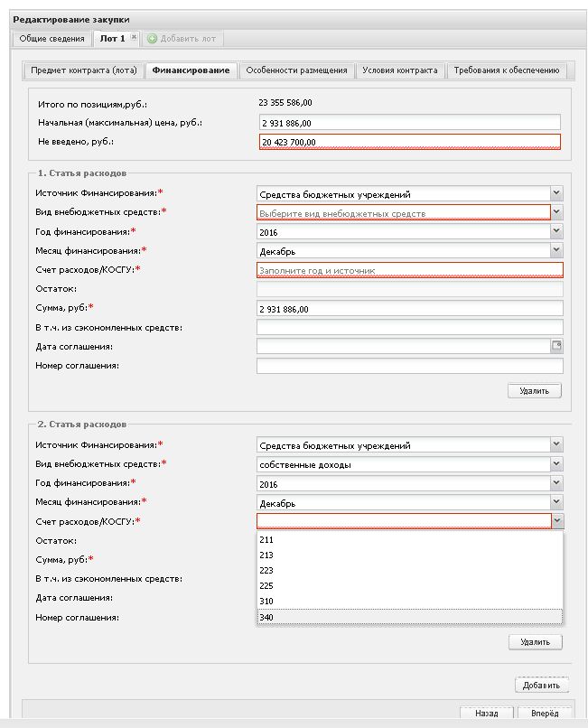Choose 223 in КОСГУ list
This screenshot has height=728, width=588.
[409, 570]
